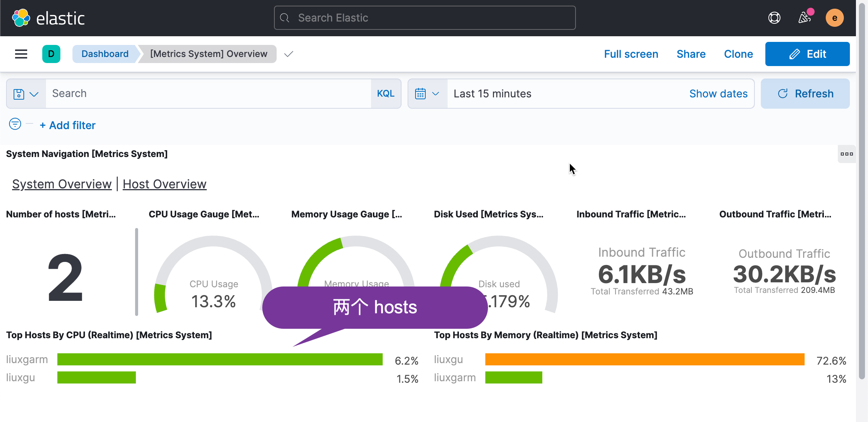Screen dimensions: 868x422
Task: Focus the Search Elastic field
Action: 425,18
